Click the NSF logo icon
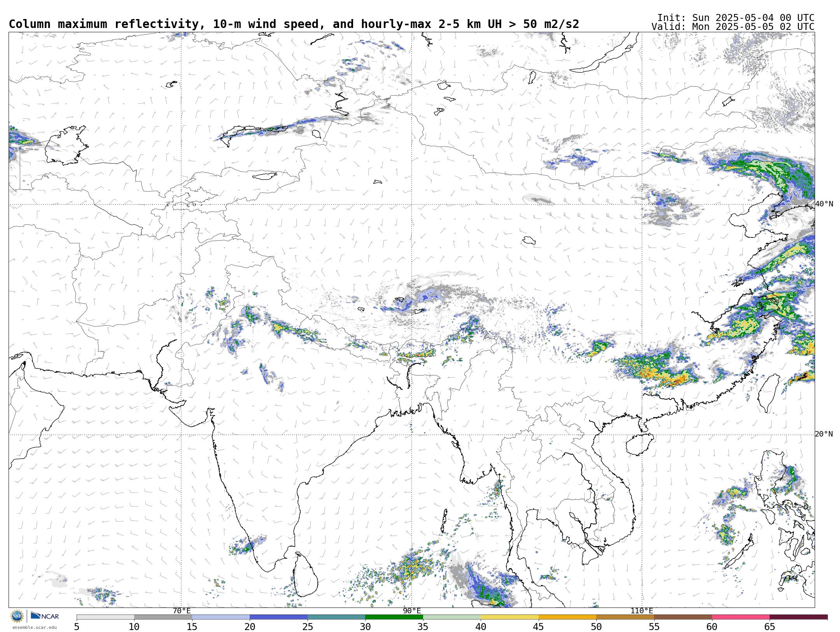 click(17, 616)
